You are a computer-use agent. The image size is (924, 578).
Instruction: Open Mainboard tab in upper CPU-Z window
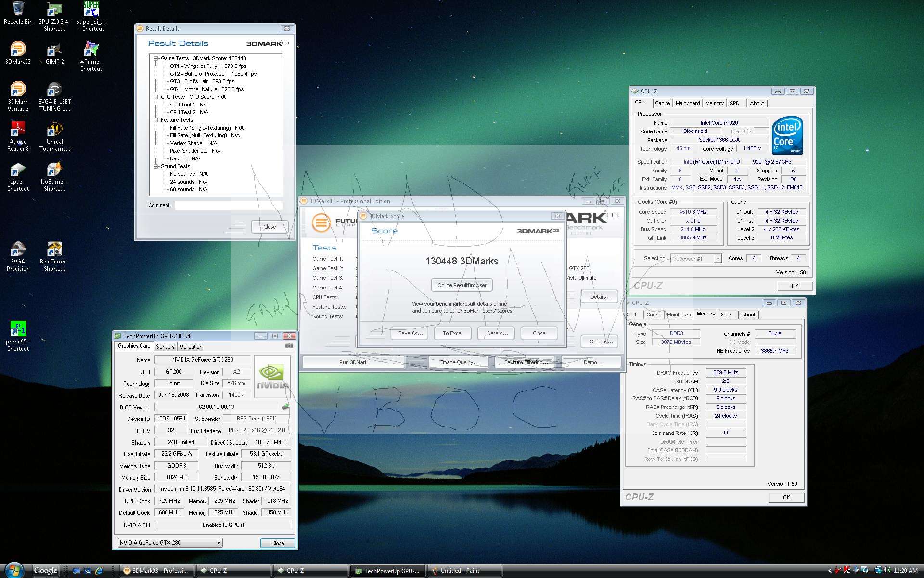(688, 103)
